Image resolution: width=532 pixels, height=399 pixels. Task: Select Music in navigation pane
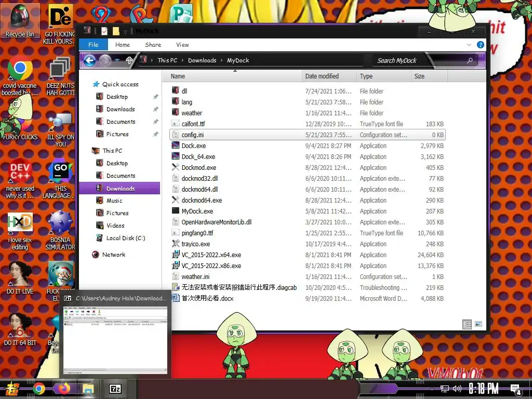(x=114, y=201)
